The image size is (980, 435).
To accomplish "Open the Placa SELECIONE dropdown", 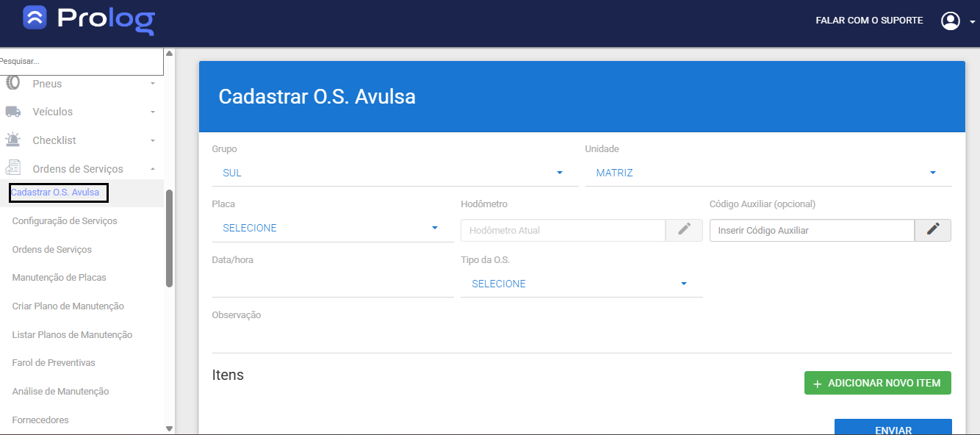I will 331,228.
